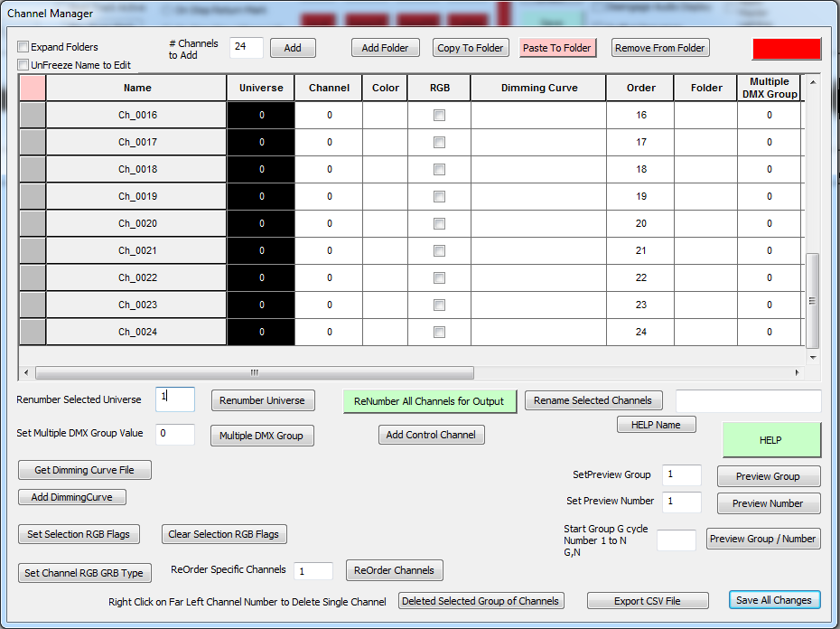Select the gray row header of Ch_0018
The image size is (840, 629).
[x=33, y=170]
